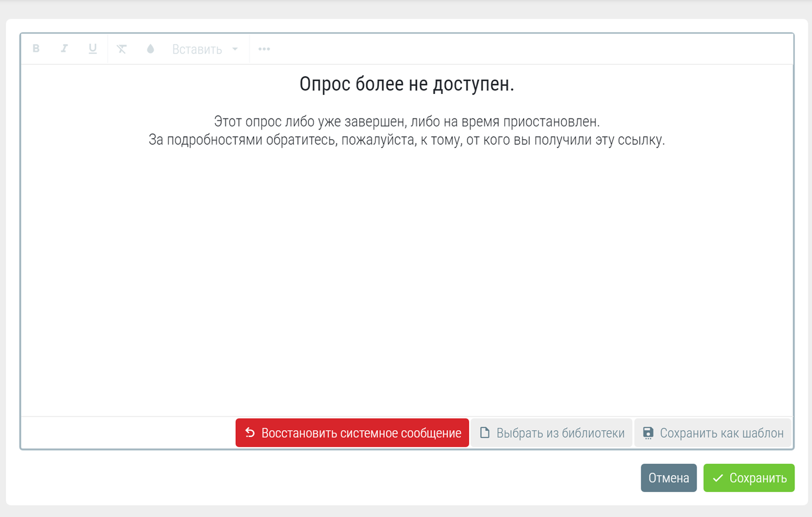Click the document icon beside Выбрать из библиотеки
The image size is (812, 517).
(x=485, y=433)
